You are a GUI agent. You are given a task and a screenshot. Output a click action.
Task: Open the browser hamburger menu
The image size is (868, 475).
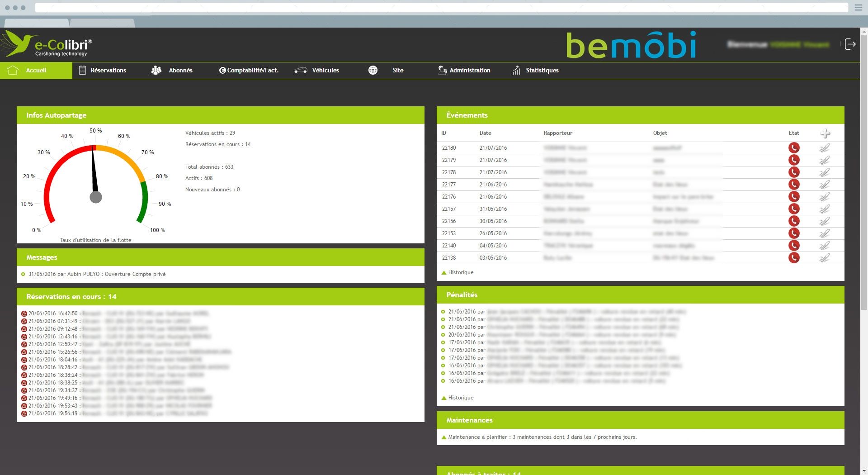[858, 8]
